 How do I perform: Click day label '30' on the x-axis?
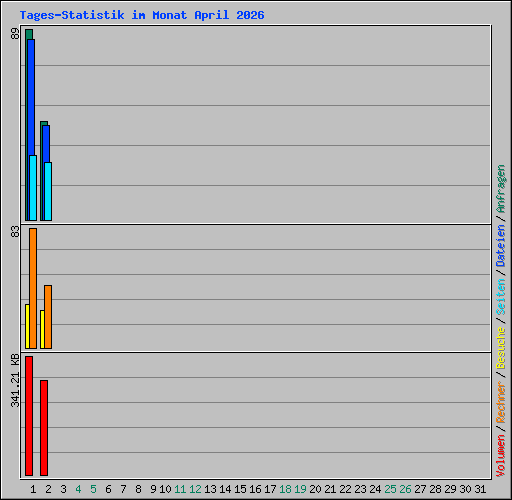[x=465, y=489]
